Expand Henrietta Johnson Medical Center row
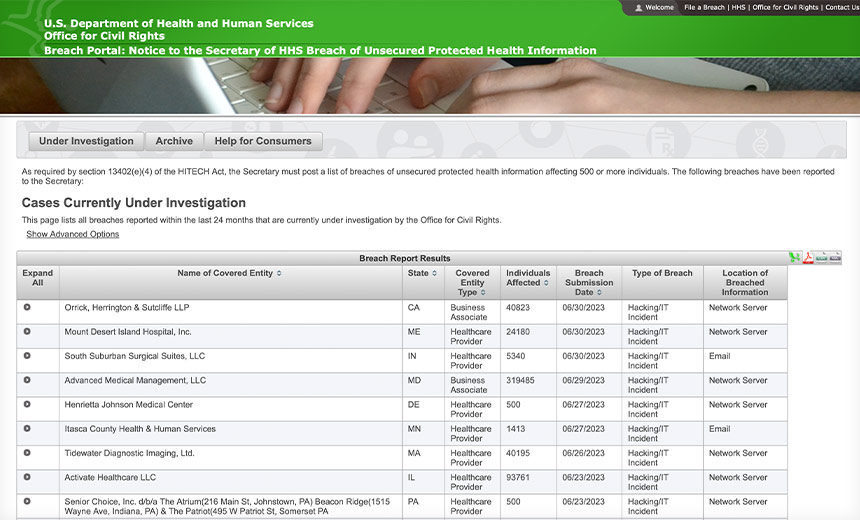 pyautogui.click(x=27, y=404)
